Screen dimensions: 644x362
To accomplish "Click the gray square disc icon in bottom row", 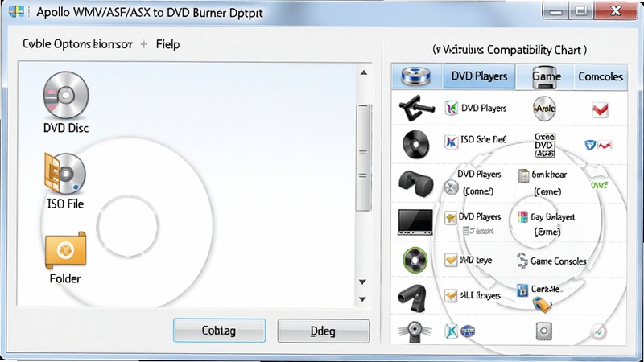I will pos(544,331).
